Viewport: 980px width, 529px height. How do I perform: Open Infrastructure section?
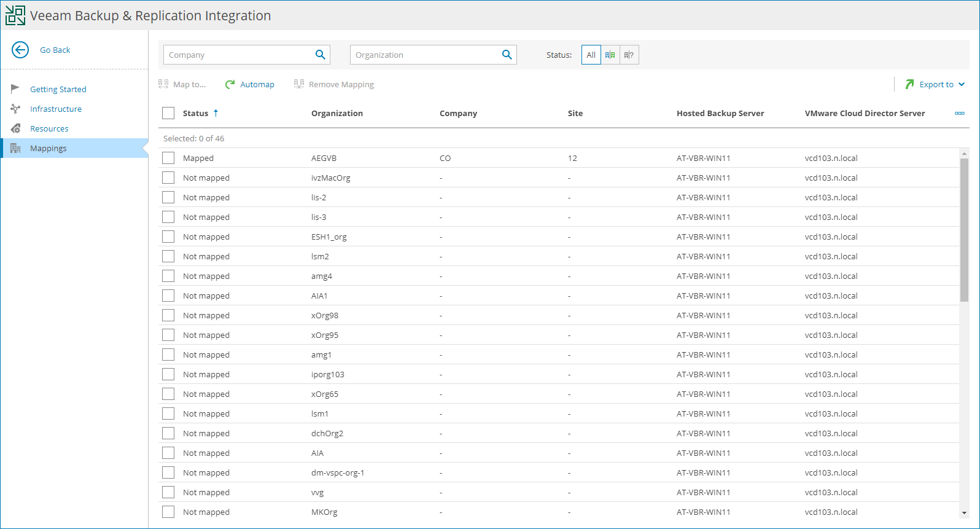[x=56, y=109]
